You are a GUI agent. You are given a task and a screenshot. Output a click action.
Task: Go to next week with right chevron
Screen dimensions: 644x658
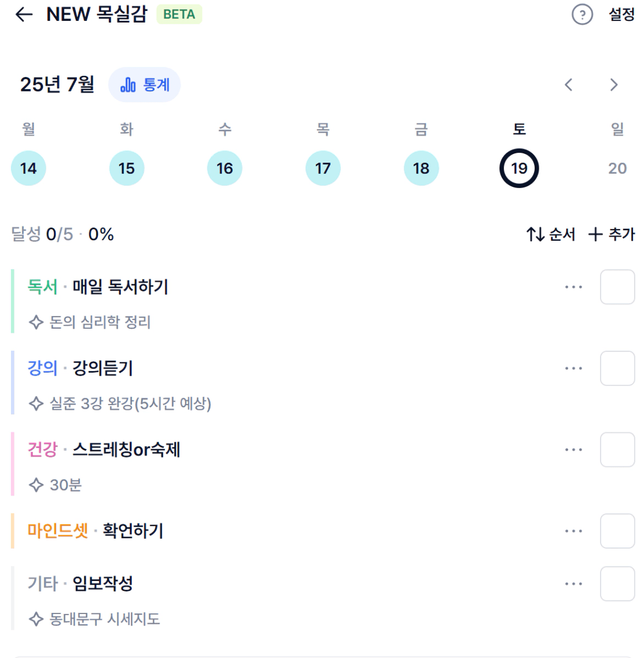pos(614,84)
